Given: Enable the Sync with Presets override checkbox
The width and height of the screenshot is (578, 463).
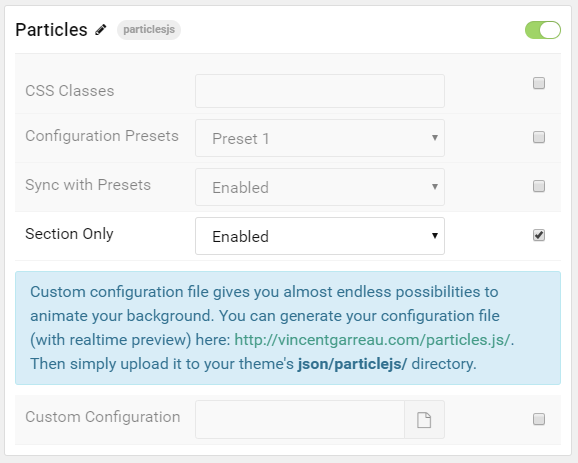Looking at the screenshot, I should pyautogui.click(x=539, y=186).
